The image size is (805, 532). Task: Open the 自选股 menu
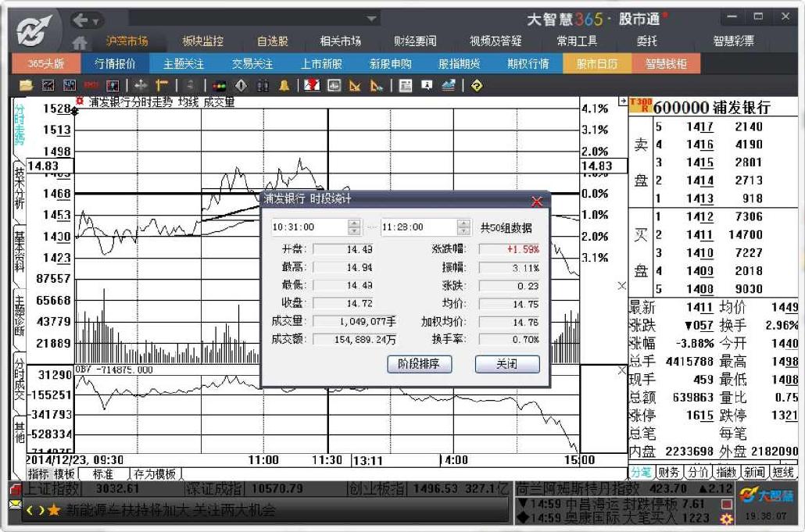pos(273,41)
